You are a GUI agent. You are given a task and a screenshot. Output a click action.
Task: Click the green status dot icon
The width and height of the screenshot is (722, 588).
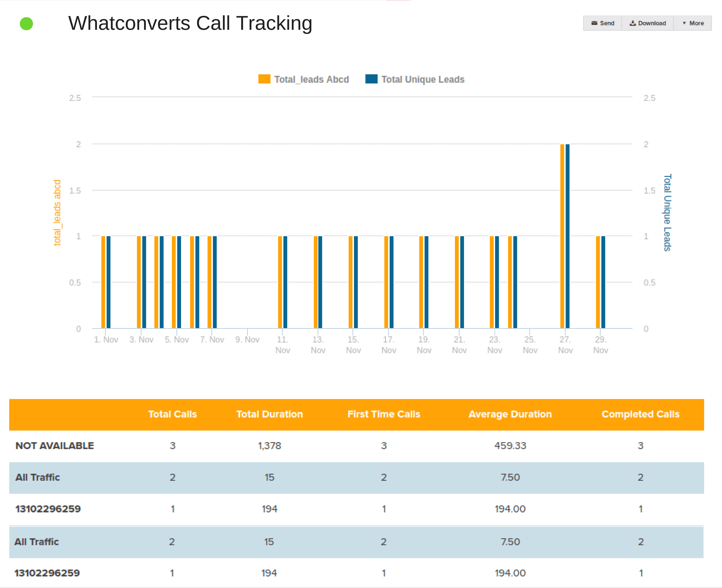[x=27, y=24]
